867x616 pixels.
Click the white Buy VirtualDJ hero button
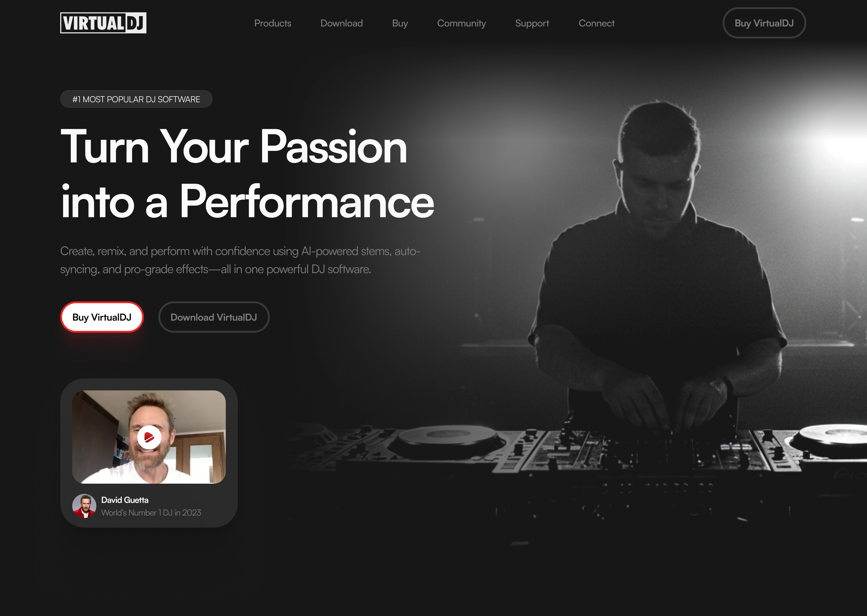pyautogui.click(x=102, y=317)
